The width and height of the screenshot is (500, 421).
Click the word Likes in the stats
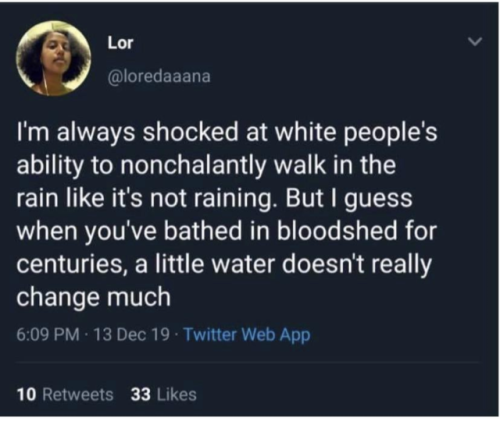(176, 394)
